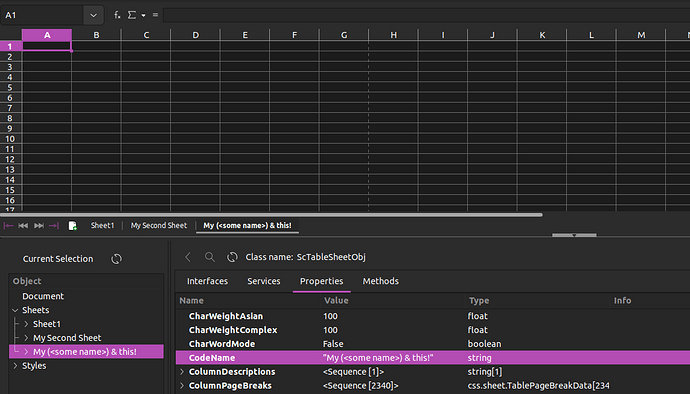This screenshot has width=690, height=394.
Task: Click the Info column header
Action: [622, 301]
